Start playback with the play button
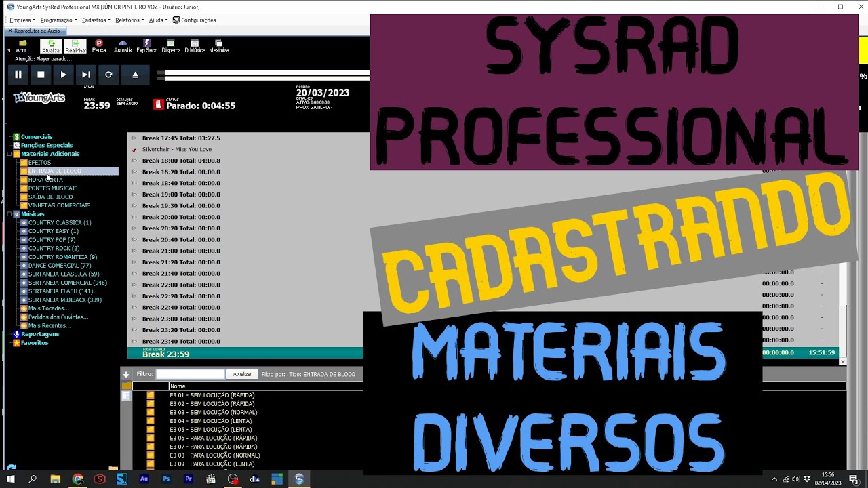The width and height of the screenshot is (868, 488). pyautogui.click(x=63, y=75)
